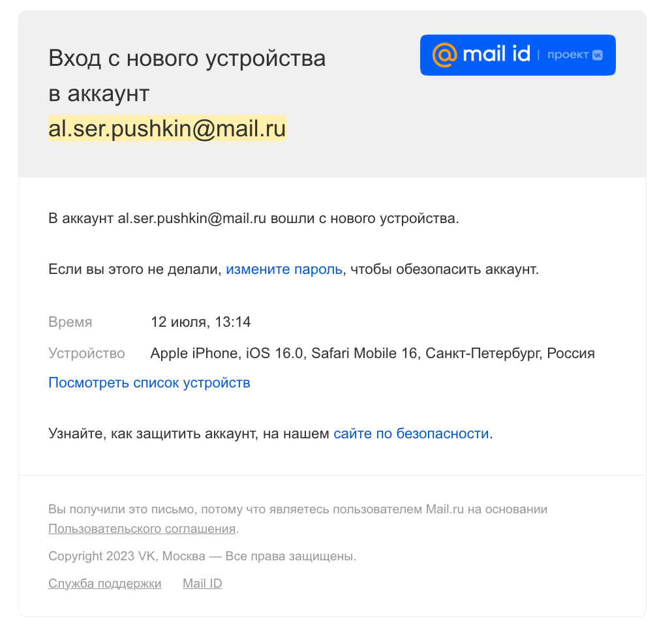Click the "Санкт-Петербург, Россия" location text
The image size is (672, 634).
coord(510,354)
